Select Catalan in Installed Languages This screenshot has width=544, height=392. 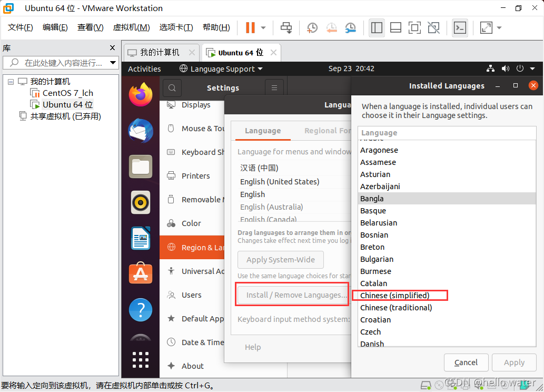[x=447, y=283]
